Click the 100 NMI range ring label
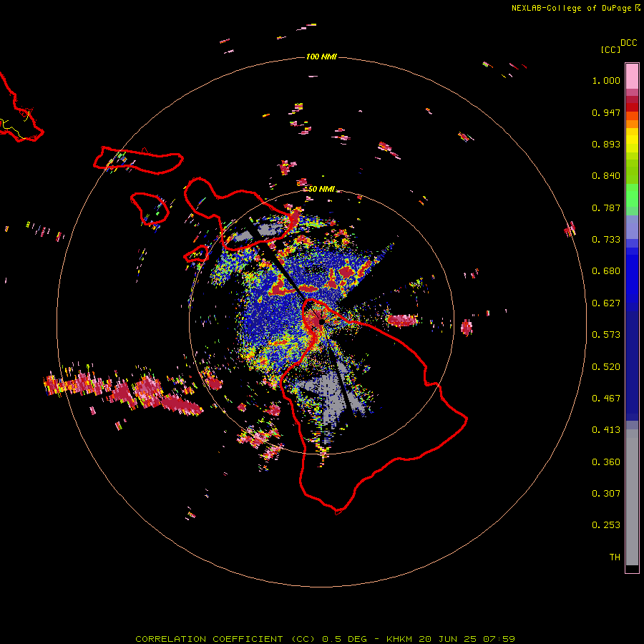The width and height of the screenshot is (644, 644). point(321,57)
